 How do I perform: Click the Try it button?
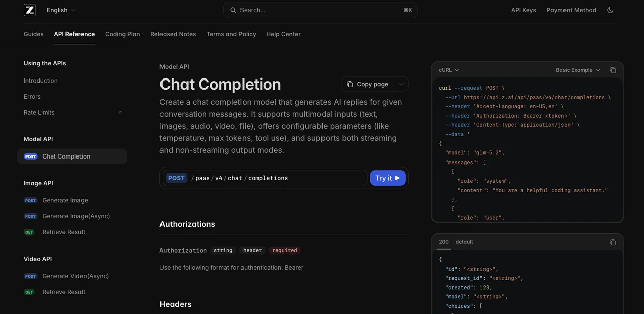387,178
